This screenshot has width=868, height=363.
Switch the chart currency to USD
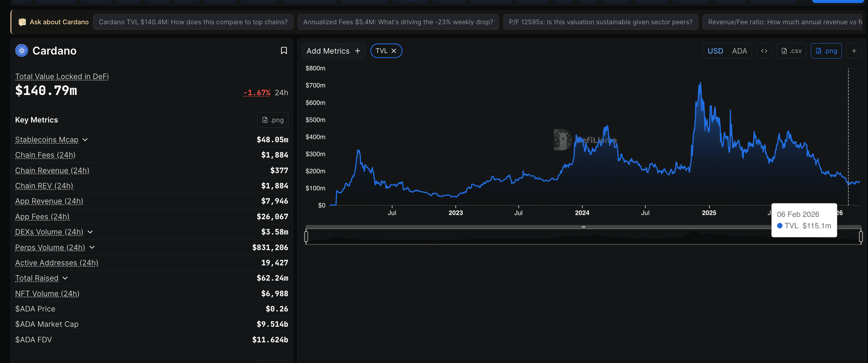pos(715,51)
